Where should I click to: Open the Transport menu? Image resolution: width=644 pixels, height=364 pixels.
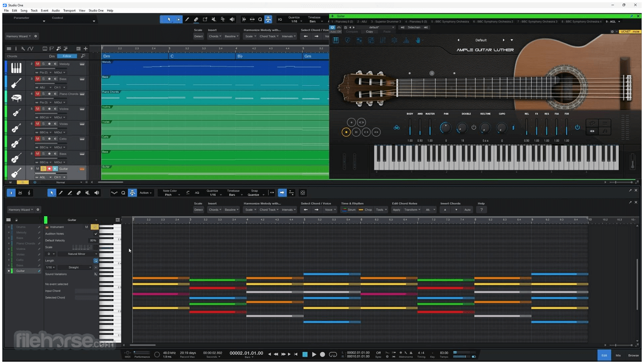point(69,11)
